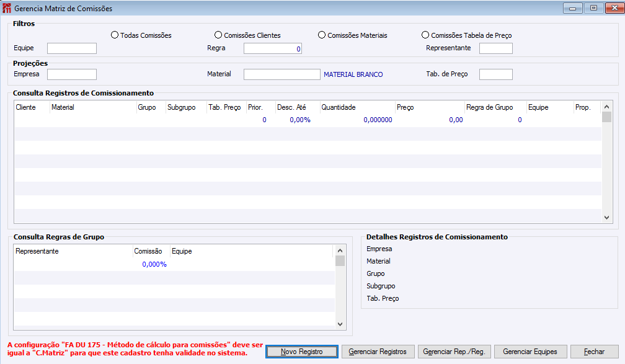Screen dimensions: 625x364
Task: Click scrollbar thumb in Comissionamento grid
Action: pyautogui.click(x=606, y=117)
